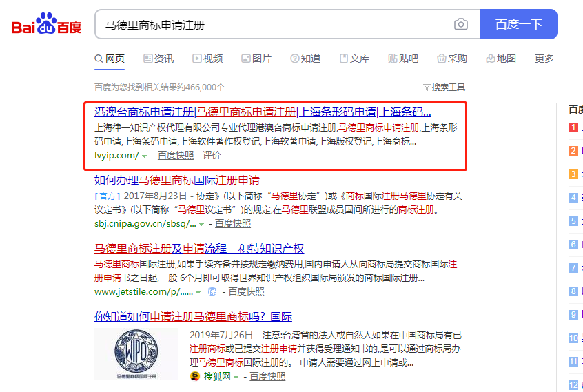583x392 pixels.
Task: Switch to the 视频 tab
Action: point(207,59)
